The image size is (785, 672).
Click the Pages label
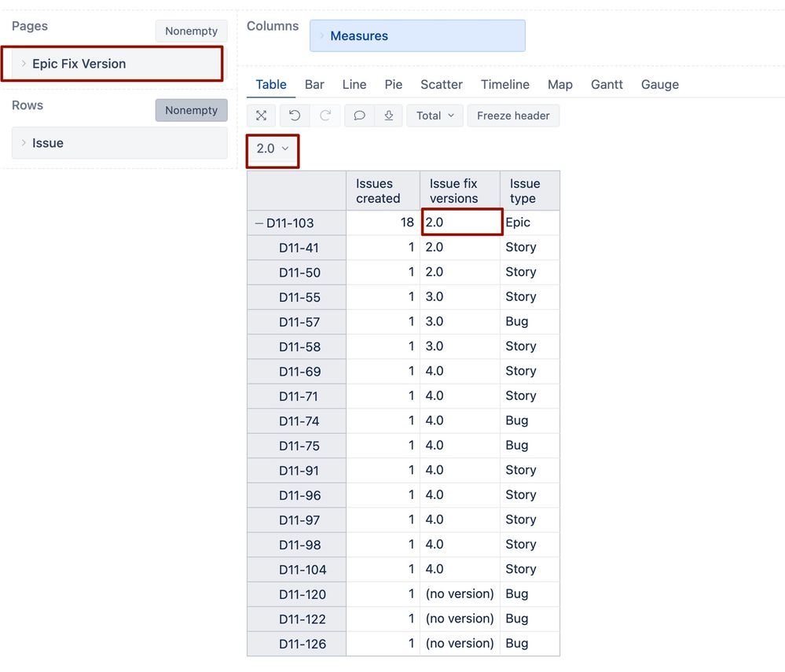(30, 26)
